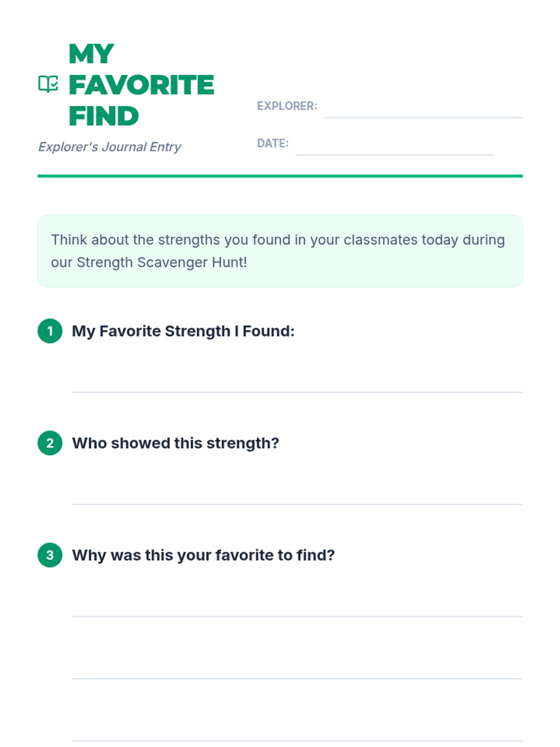Click the green number 2 badge
The height and width of the screenshot is (747, 560).
point(50,443)
